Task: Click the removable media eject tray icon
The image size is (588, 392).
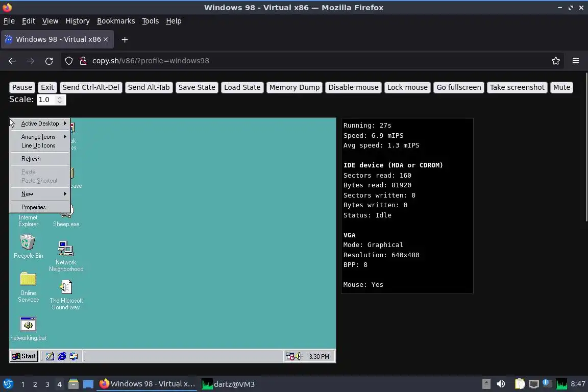Action: [x=486, y=384]
